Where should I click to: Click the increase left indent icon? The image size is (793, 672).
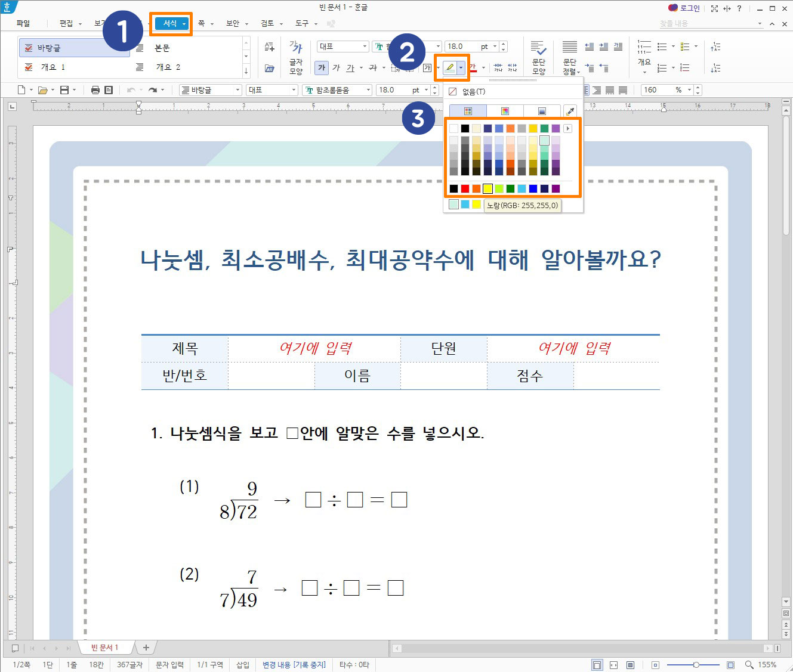tap(603, 47)
